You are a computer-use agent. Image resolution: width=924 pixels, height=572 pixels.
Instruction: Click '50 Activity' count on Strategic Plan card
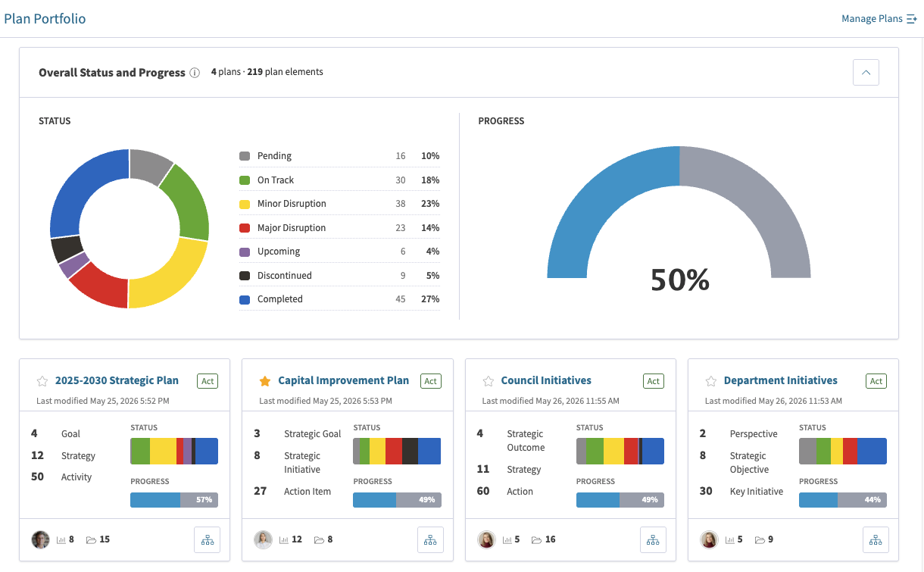(61, 477)
